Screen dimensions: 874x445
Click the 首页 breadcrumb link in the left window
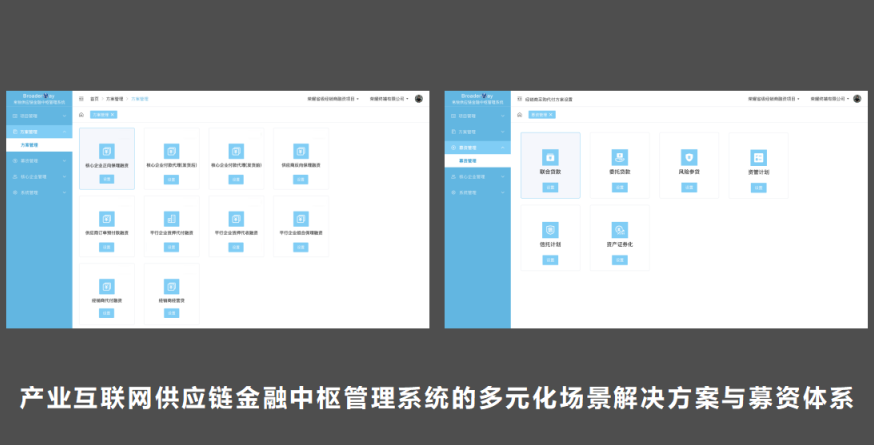(x=95, y=99)
